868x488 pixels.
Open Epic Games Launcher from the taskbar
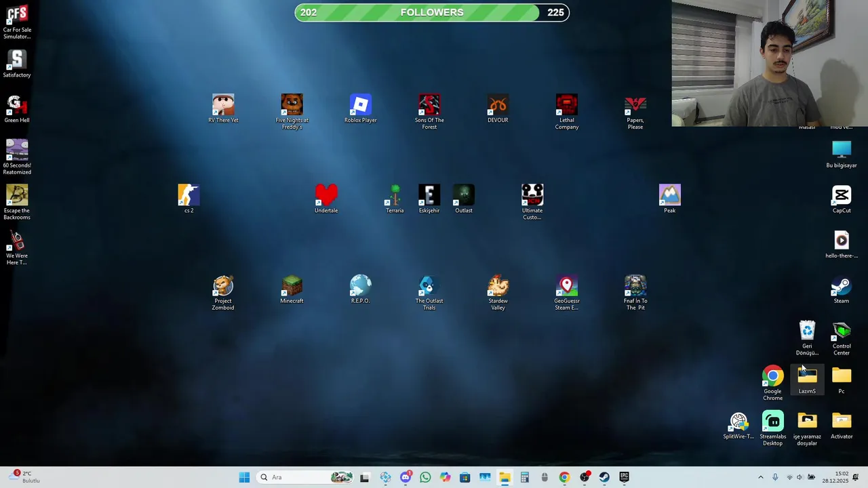[x=624, y=477]
